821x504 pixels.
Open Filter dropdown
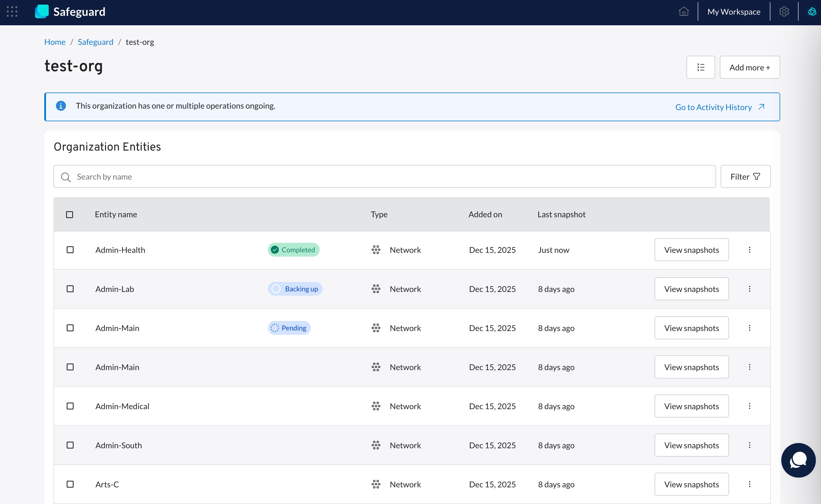745,177
